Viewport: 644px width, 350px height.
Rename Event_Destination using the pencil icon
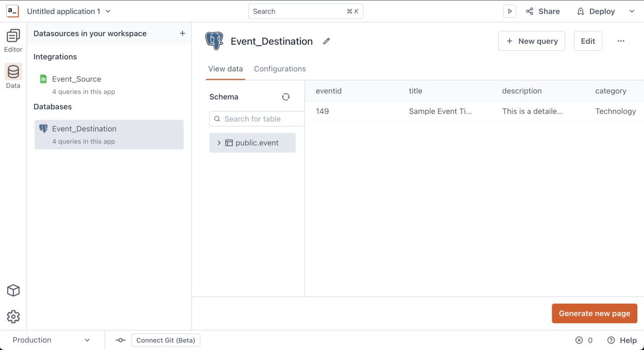326,41
